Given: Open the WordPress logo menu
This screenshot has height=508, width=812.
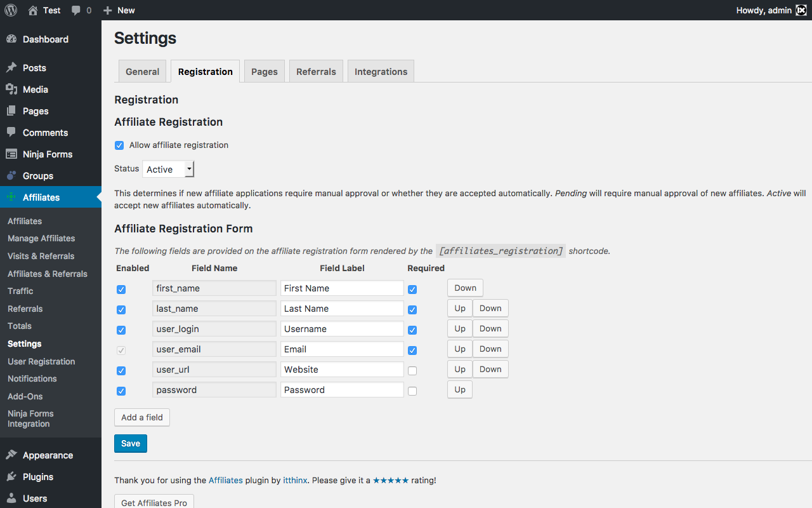Looking at the screenshot, I should tap(11, 10).
